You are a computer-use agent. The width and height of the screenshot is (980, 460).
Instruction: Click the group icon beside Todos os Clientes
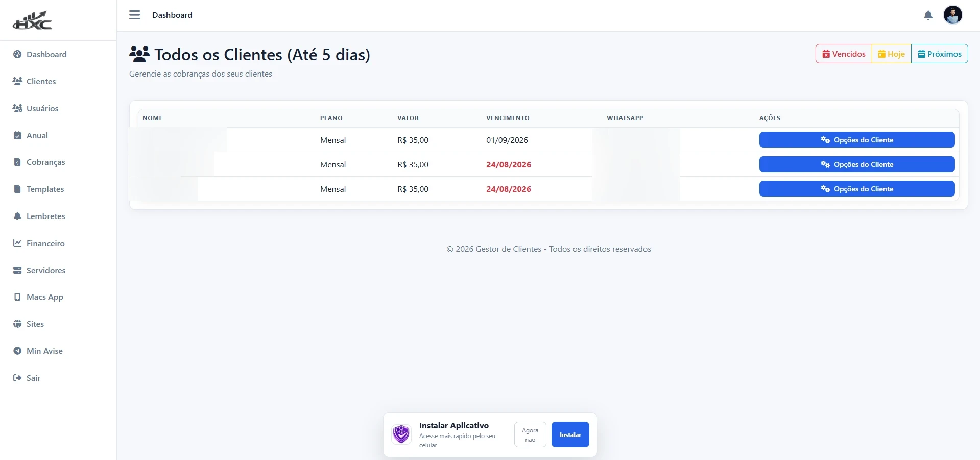pos(139,54)
